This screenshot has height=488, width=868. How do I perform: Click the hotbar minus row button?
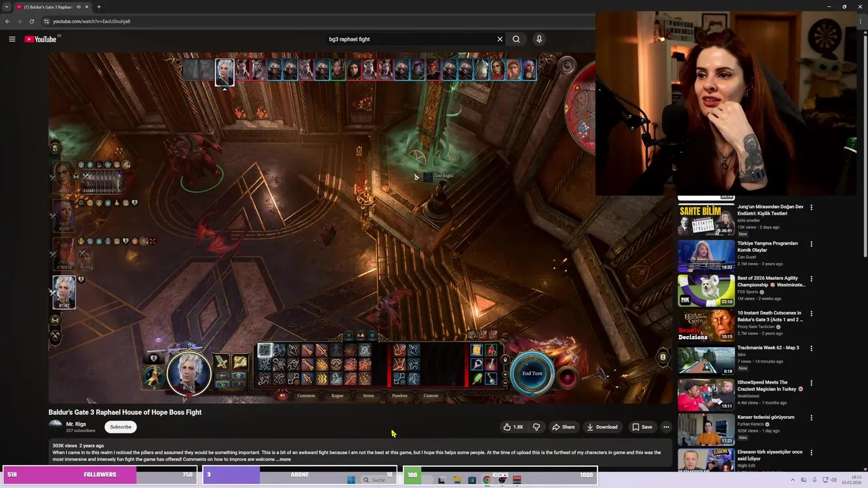505,382
